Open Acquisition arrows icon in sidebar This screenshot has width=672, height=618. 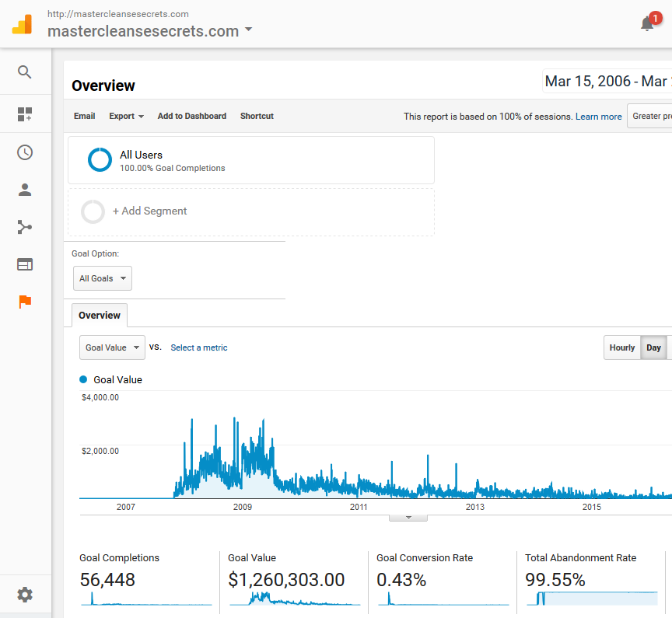coord(25,227)
